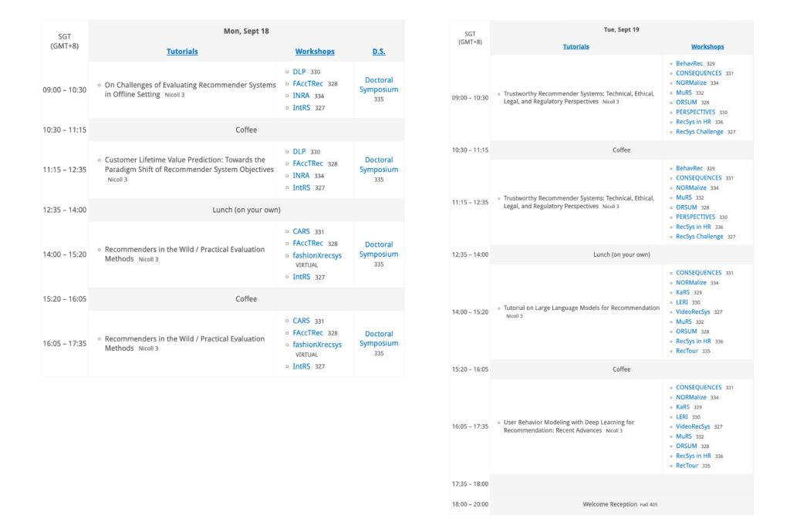Viewport: 790px width, 532px height.
Task: Select the Large Language Models tutorial title
Action: (581, 308)
